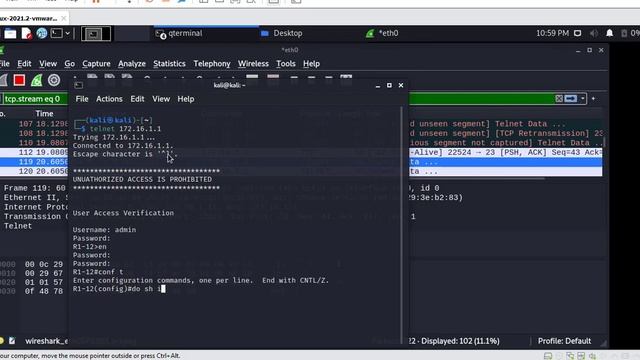Expand Telnet detail line
This screenshot has width=640, height=360.
18,226
